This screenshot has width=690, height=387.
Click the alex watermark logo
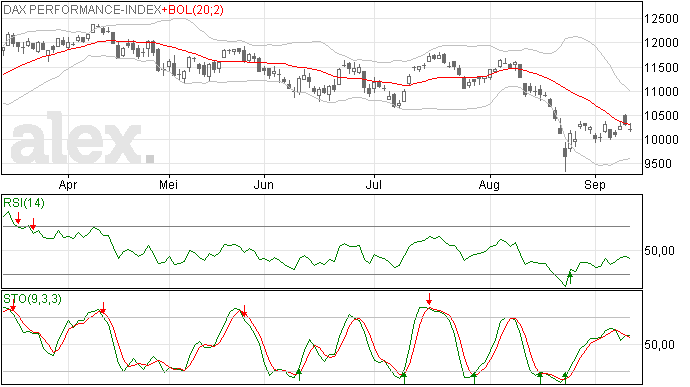(82, 138)
